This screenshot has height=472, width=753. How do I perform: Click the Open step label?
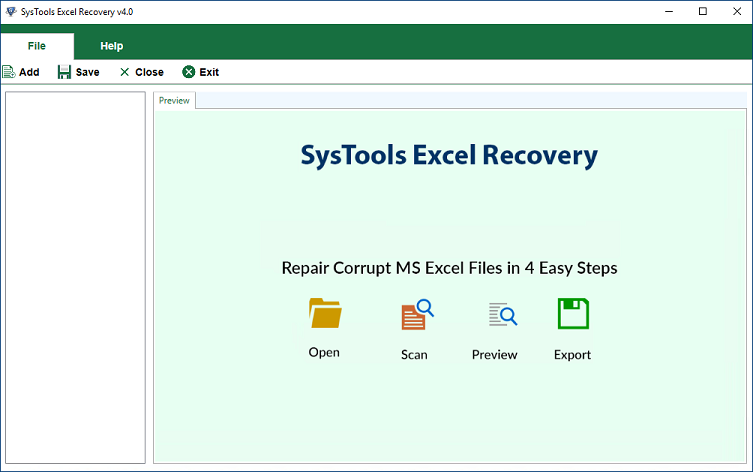324,352
